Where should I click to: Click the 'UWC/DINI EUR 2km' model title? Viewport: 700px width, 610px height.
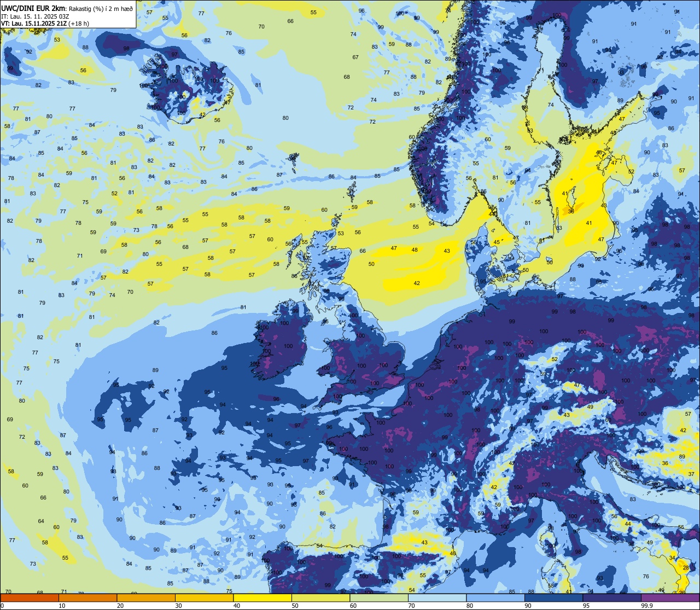(x=33, y=8)
